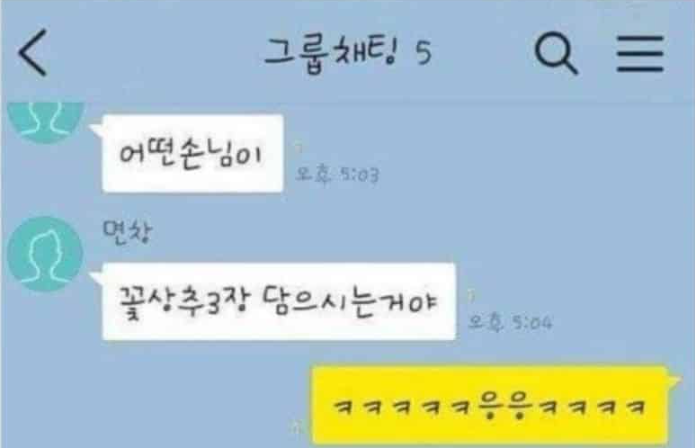This screenshot has width=695, height=448.
Task: Select the 어떤손님이 message bubble
Action: click(x=192, y=153)
